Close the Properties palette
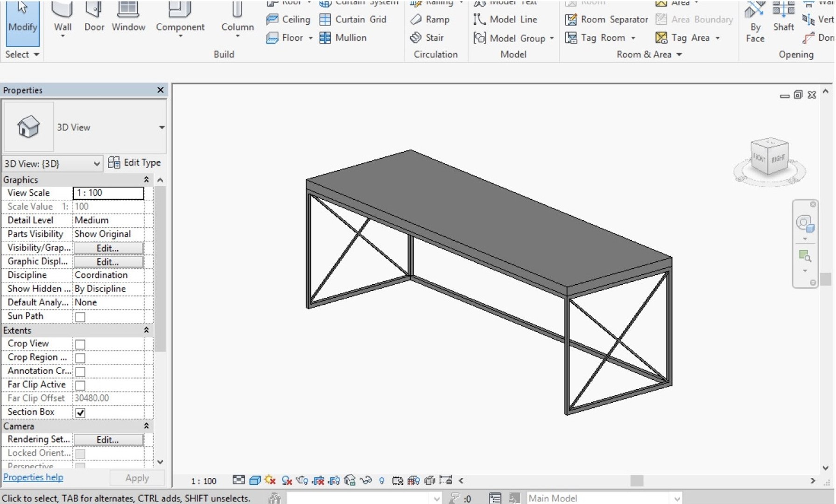836x504 pixels. point(160,90)
